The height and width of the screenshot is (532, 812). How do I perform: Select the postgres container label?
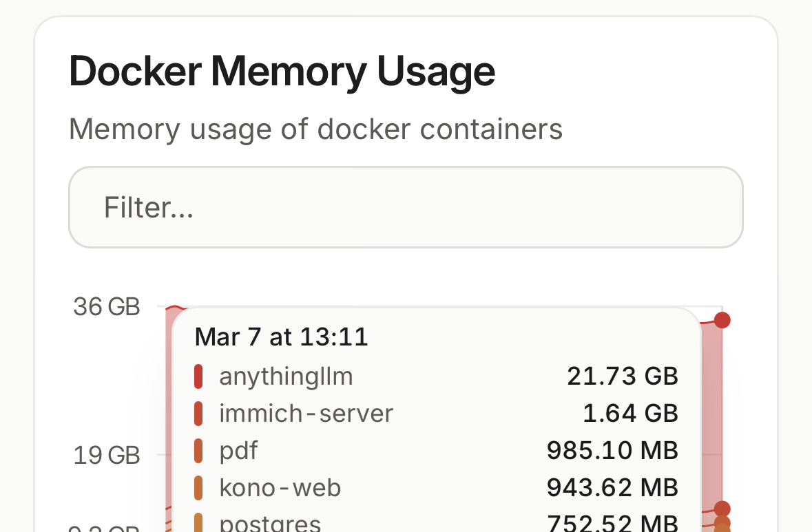[270, 524]
